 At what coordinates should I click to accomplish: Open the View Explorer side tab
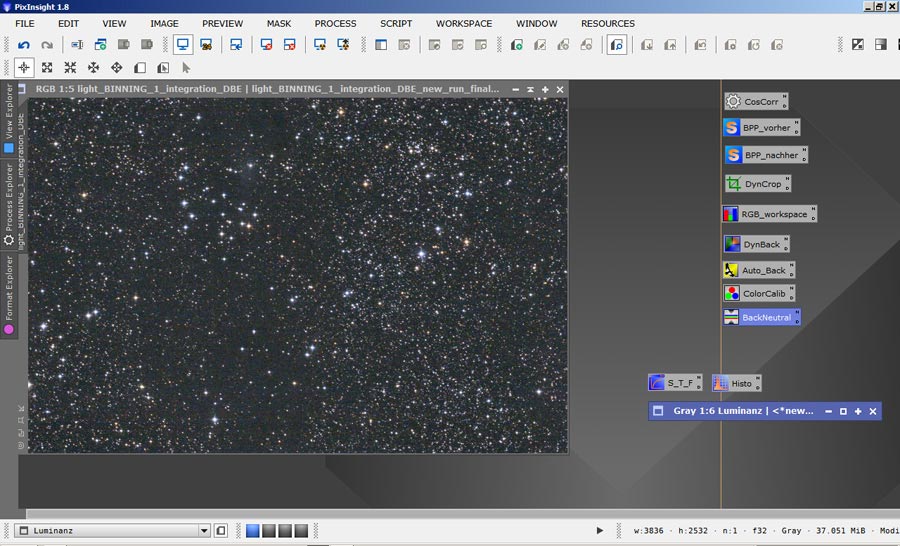pos(9,119)
